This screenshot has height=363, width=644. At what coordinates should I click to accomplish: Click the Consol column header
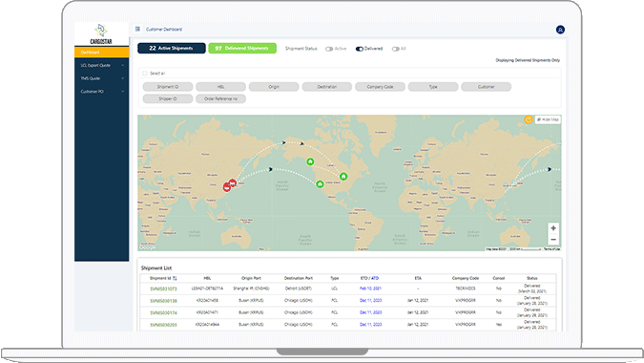[498, 278]
